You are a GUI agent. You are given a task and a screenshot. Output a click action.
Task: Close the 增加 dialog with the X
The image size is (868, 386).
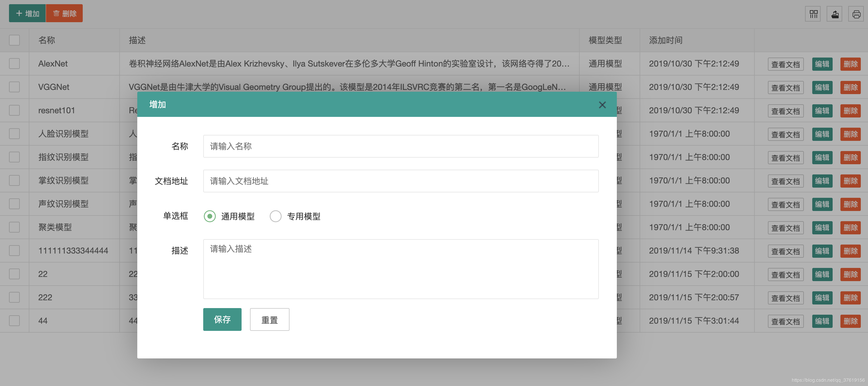(x=602, y=105)
